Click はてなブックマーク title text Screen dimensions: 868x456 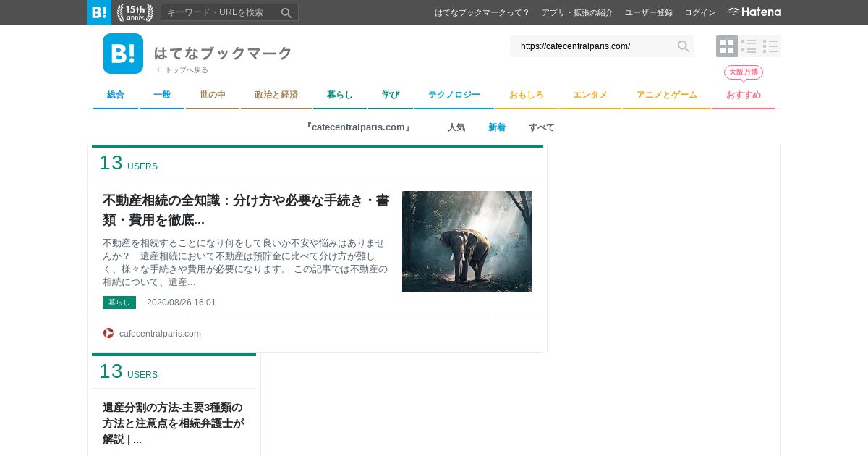pyautogui.click(x=223, y=53)
